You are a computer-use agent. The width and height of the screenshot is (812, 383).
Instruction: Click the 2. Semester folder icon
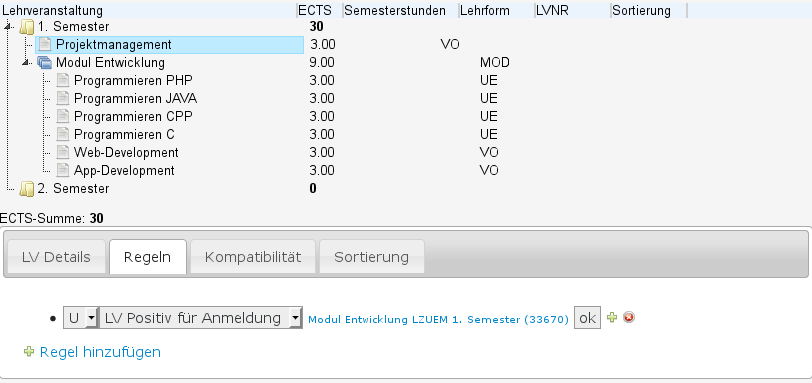(26, 189)
